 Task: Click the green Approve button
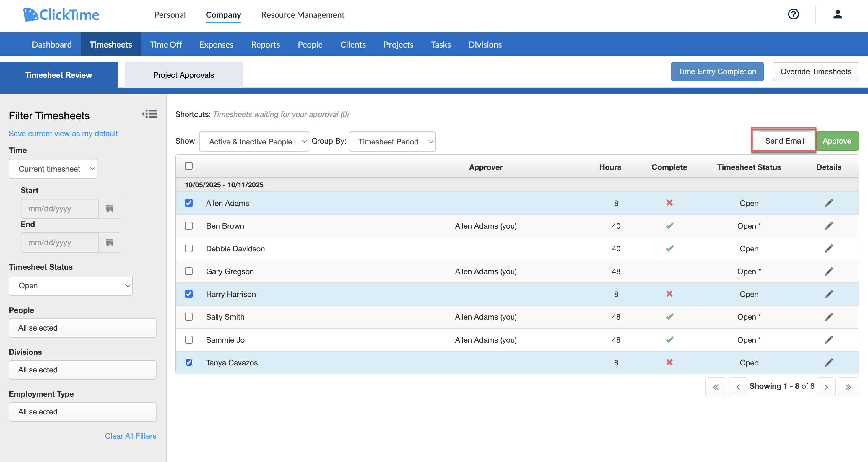click(837, 141)
